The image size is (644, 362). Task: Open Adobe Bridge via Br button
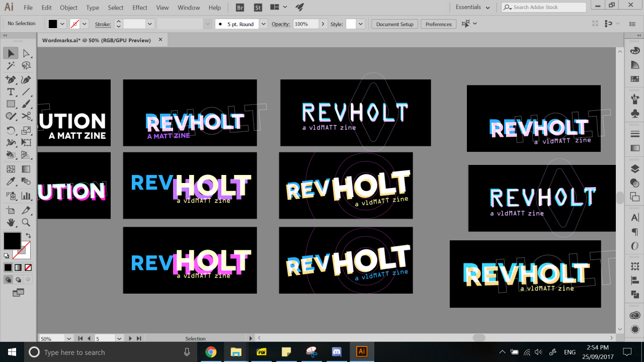[x=240, y=8]
